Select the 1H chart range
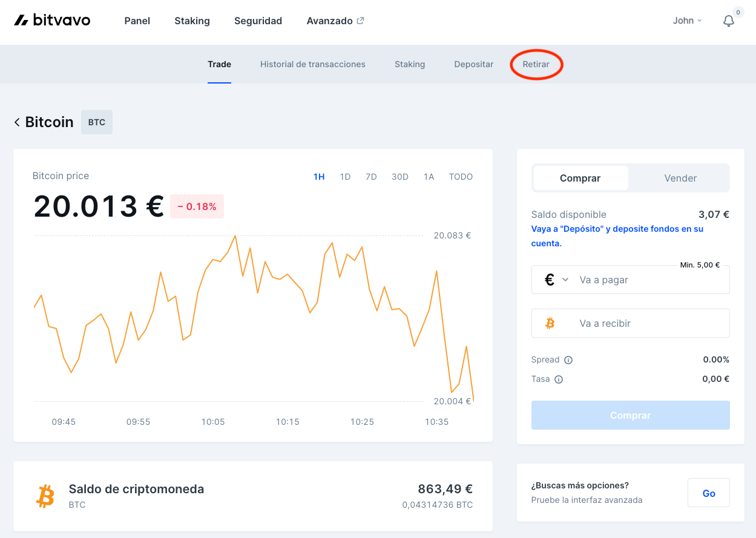Image resolution: width=756 pixels, height=538 pixels. tap(319, 177)
